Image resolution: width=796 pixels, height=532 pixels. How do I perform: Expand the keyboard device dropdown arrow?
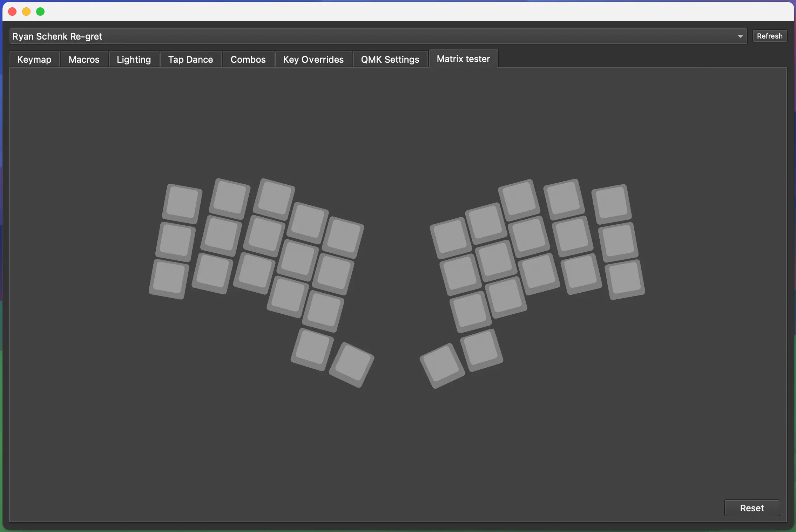tap(740, 36)
